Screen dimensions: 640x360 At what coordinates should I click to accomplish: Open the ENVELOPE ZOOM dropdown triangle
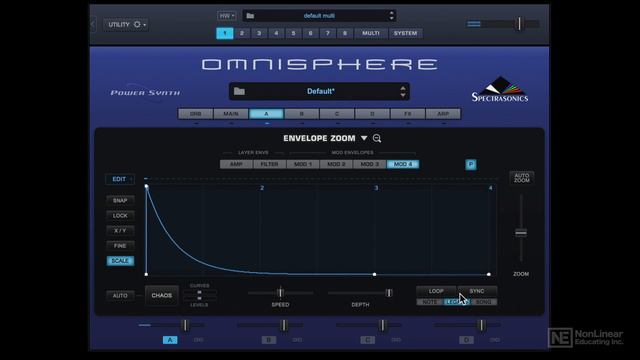click(x=364, y=138)
